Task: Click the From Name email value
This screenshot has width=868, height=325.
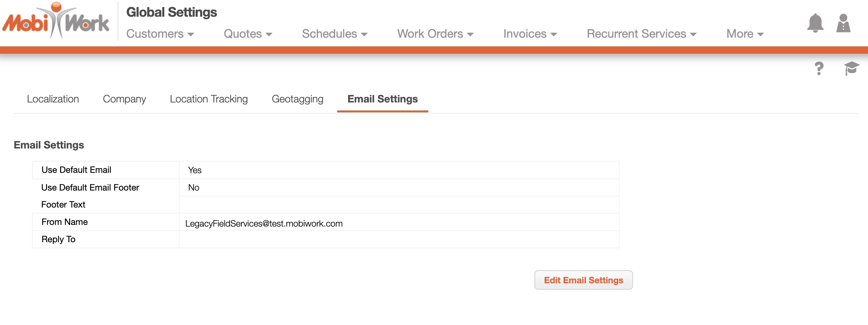Action: [x=263, y=223]
